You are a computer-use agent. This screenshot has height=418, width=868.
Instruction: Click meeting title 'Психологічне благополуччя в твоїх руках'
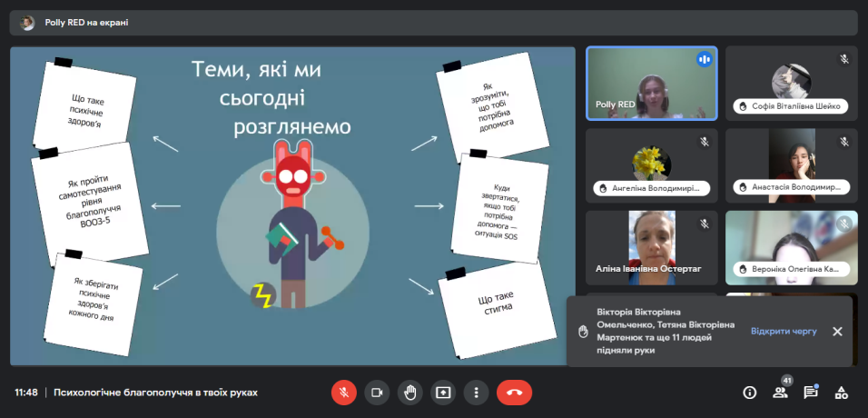(155, 393)
